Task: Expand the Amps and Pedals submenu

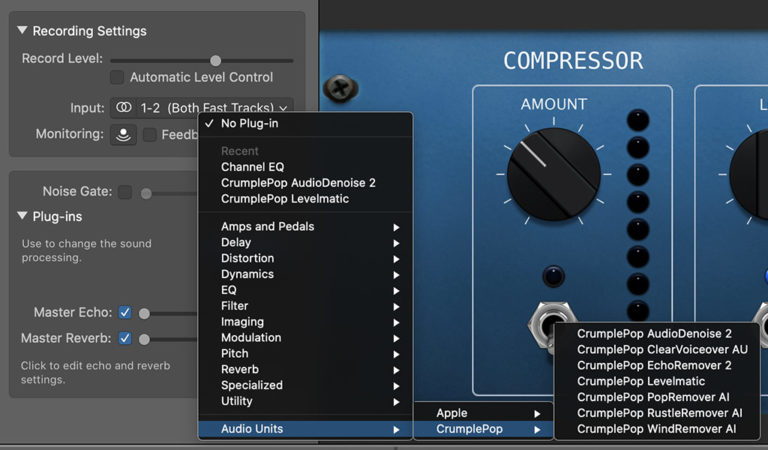Action: click(x=306, y=227)
